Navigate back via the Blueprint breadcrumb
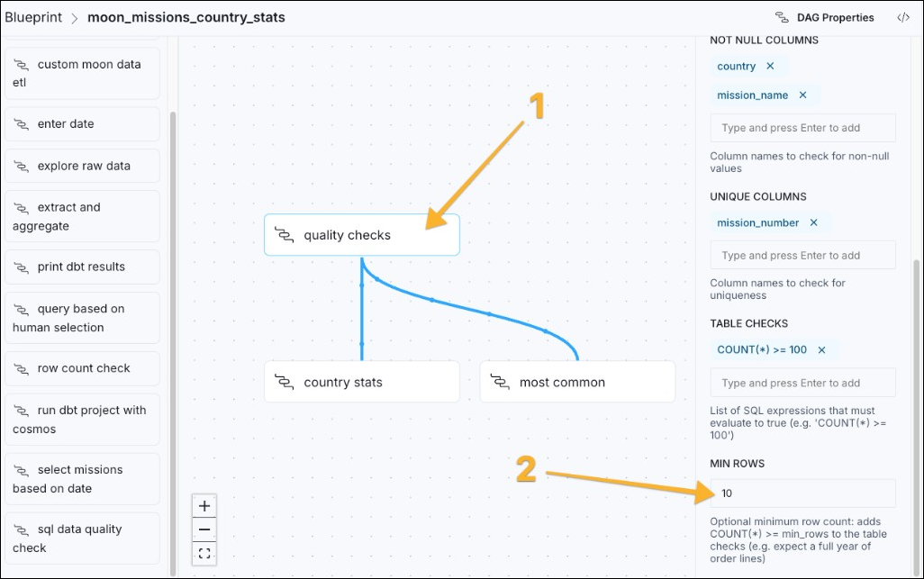Screen dimensions: 924x579 point(34,16)
